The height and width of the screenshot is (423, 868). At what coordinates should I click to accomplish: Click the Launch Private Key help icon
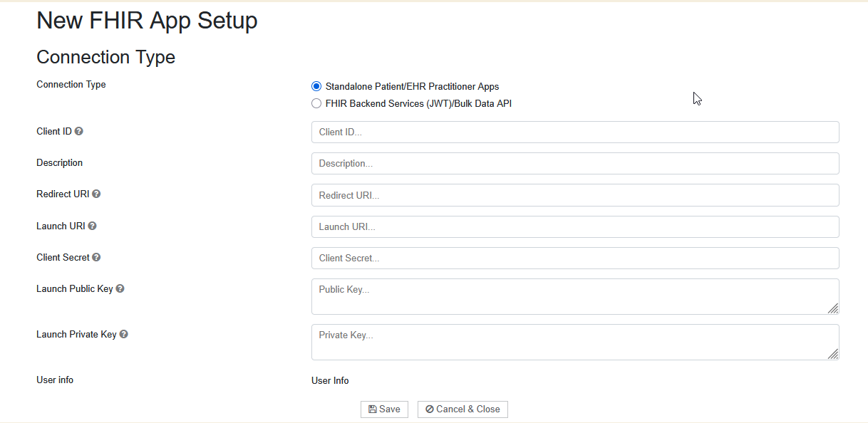[123, 334]
